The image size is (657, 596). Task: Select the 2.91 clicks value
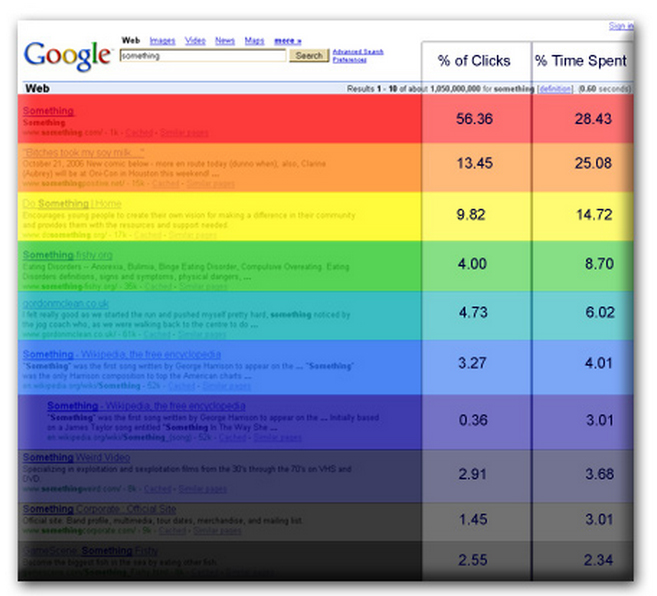[x=472, y=474]
